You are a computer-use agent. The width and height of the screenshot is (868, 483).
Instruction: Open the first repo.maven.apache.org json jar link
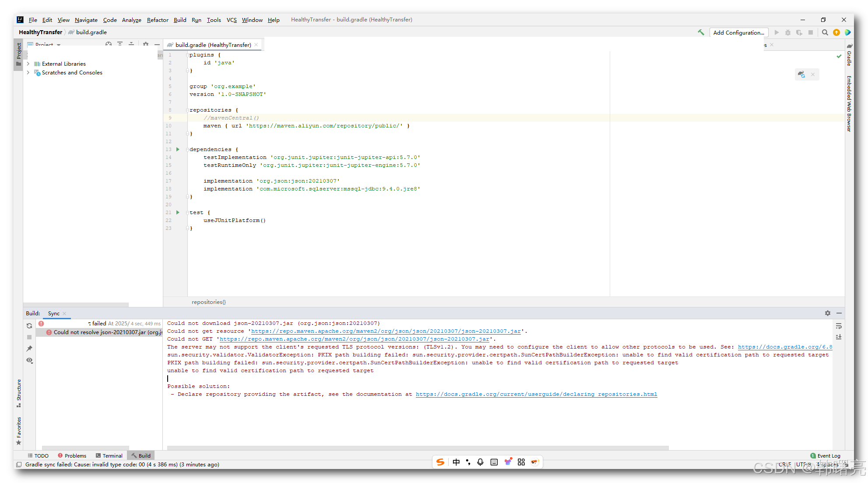(386, 331)
